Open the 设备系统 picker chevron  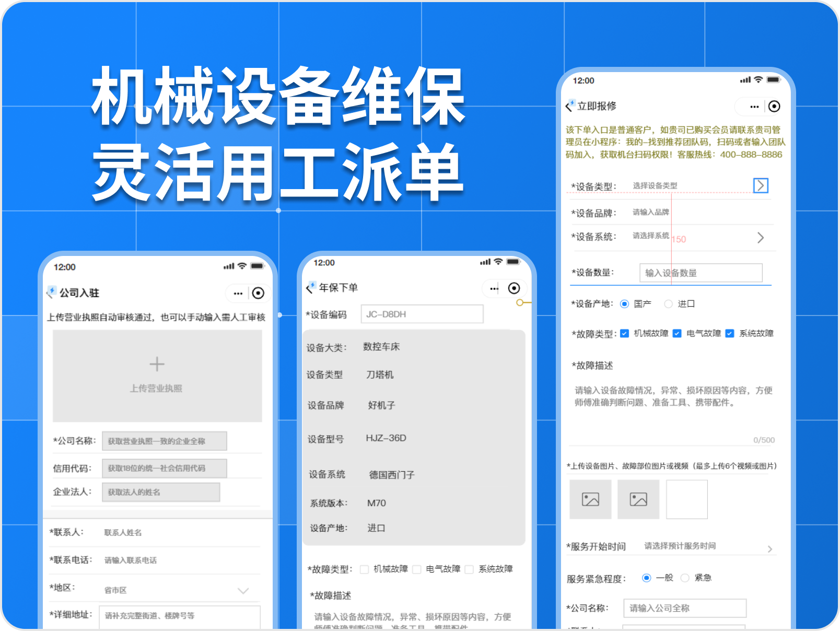coord(761,238)
